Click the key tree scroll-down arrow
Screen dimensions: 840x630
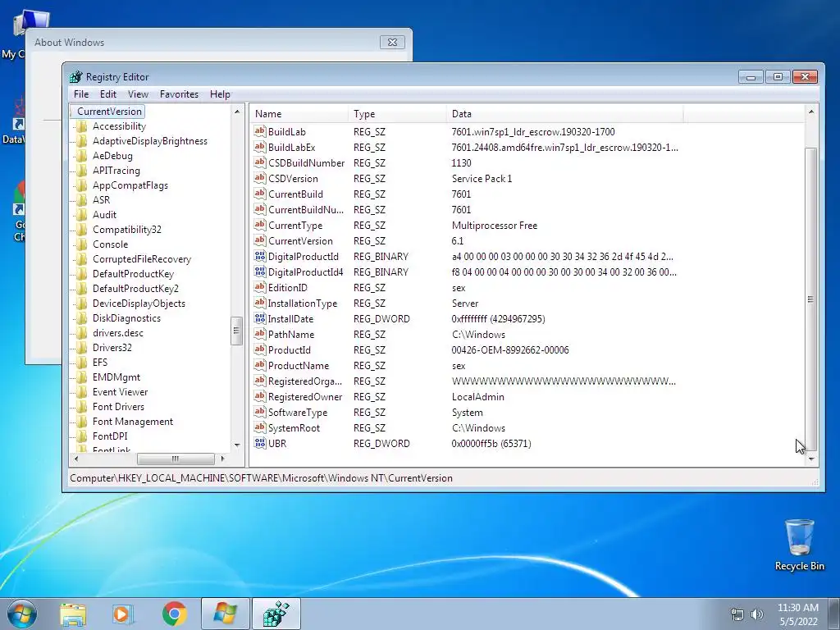pyautogui.click(x=237, y=445)
